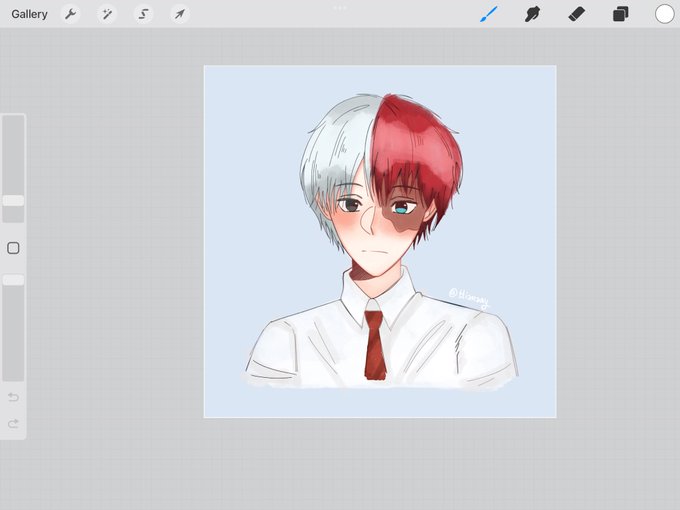680x510 pixels.
Task: Open the Actions wrench menu
Action: click(x=70, y=14)
